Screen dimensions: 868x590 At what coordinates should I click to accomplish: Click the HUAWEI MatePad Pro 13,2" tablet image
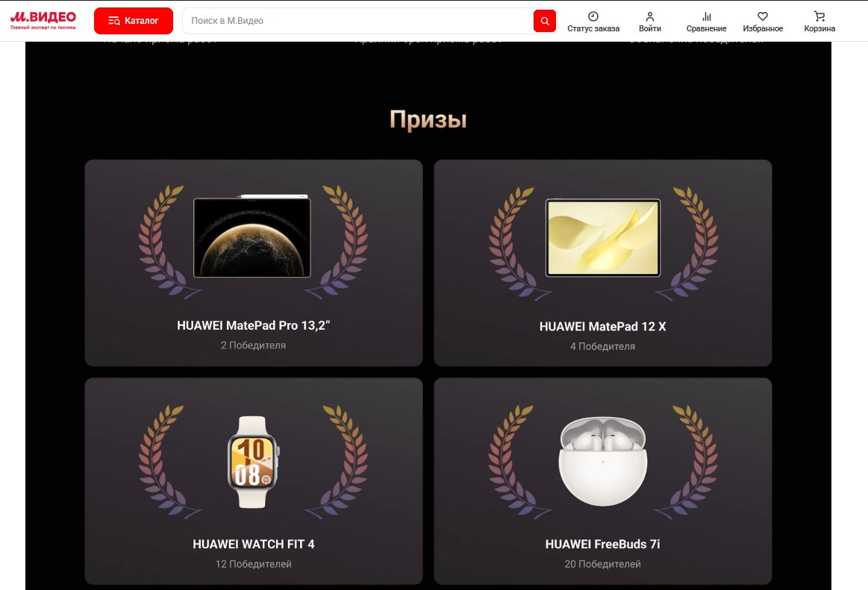coord(252,237)
